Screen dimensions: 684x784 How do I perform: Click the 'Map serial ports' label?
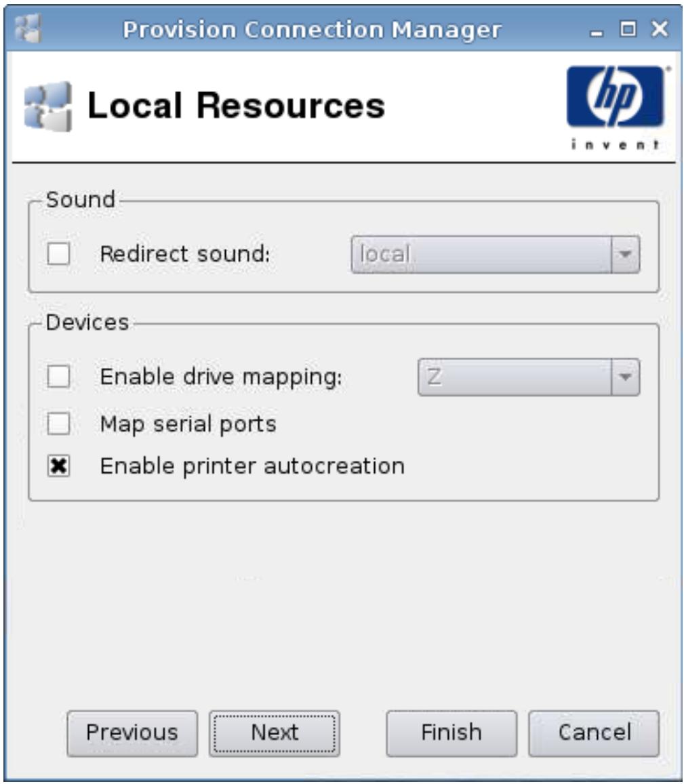[188, 424]
